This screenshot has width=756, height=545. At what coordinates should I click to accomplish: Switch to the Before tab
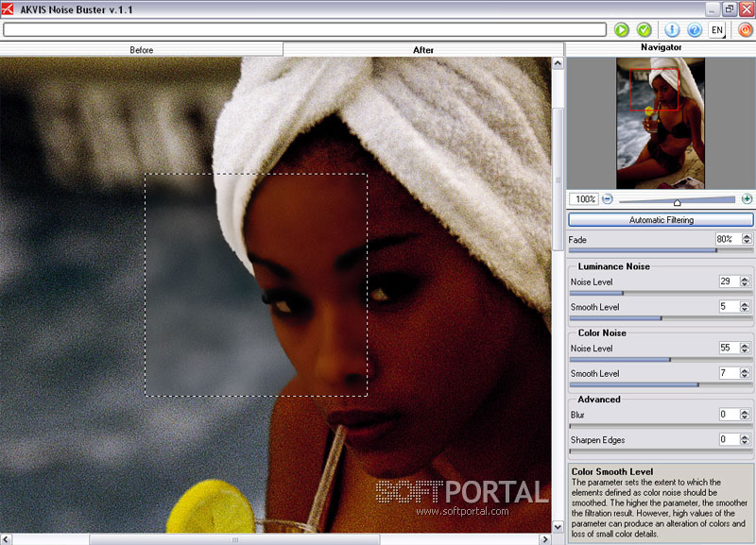141,50
